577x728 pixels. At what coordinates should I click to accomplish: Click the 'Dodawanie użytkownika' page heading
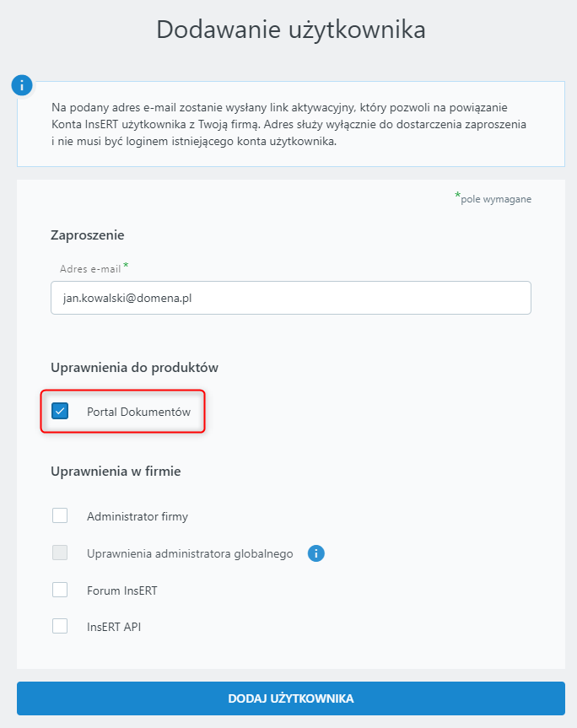tap(291, 29)
